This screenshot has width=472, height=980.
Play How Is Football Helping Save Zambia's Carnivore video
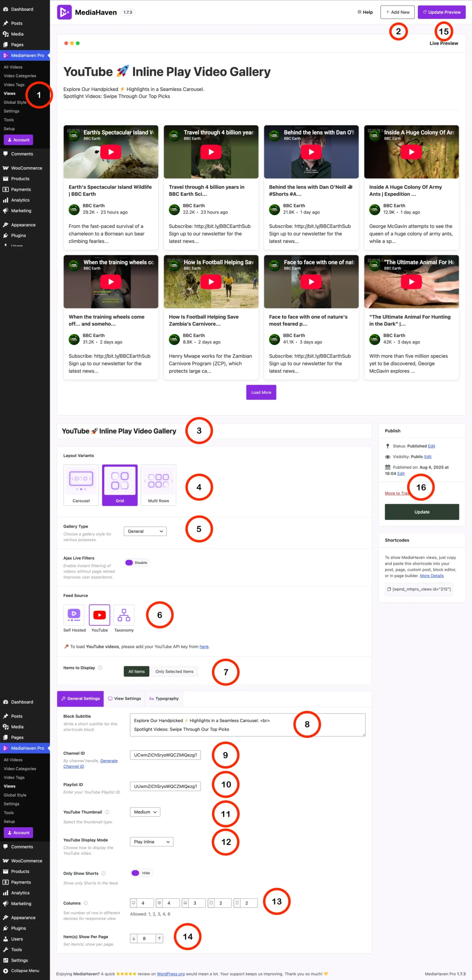(x=211, y=282)
